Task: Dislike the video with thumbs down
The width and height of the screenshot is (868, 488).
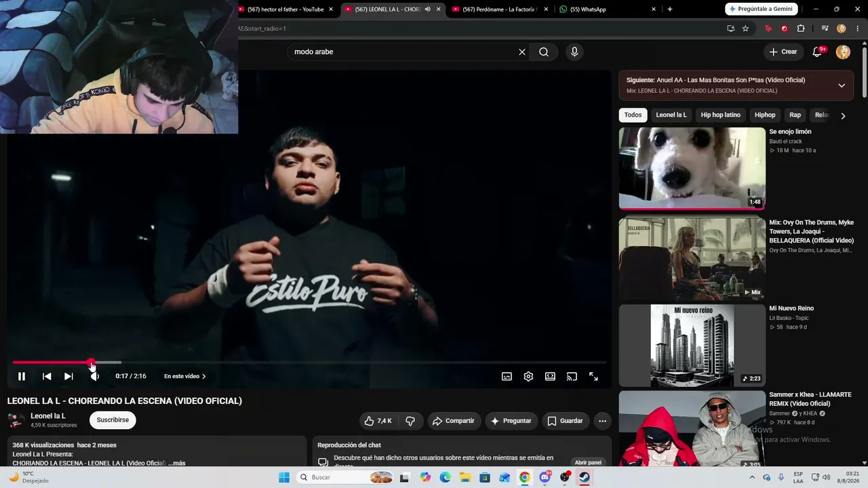Action: point(410,421)
